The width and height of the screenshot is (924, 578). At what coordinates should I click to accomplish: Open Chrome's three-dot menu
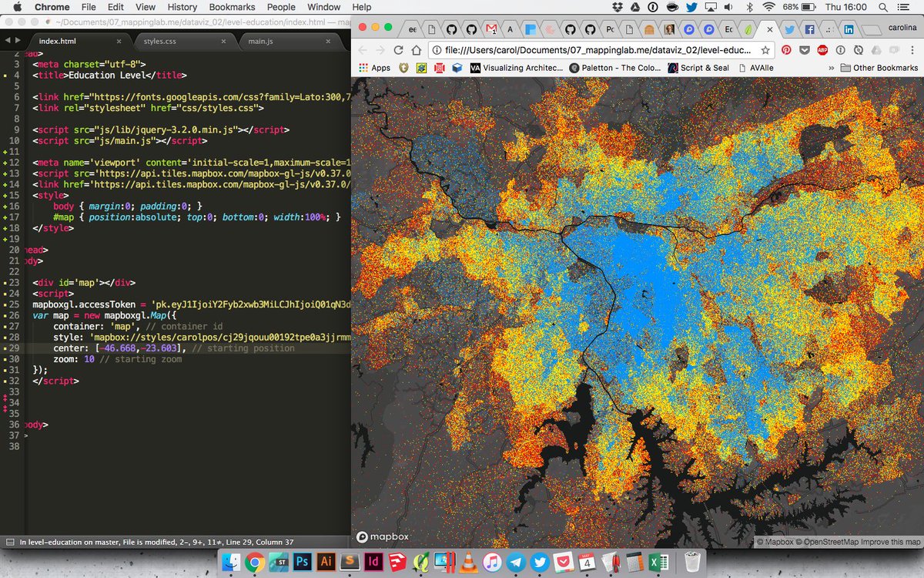click(x=912, y=50)
